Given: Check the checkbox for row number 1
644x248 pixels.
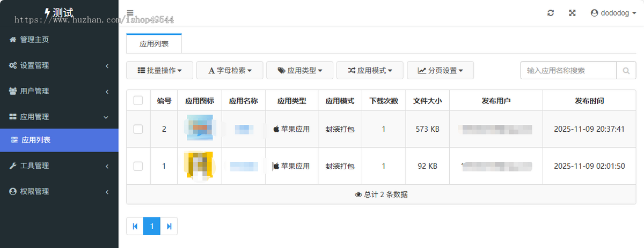Looking at the screenshot, I should (x=138, y=166).
